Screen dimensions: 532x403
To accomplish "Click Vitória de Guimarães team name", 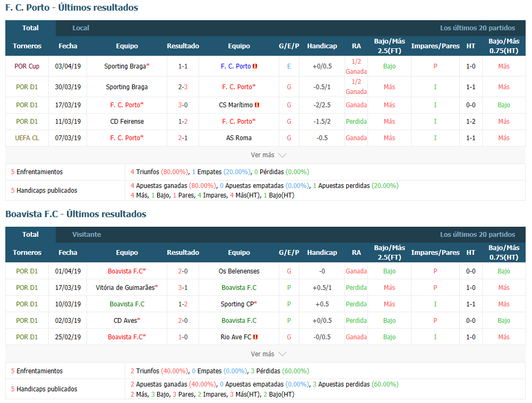I will (x=126, y=288).
